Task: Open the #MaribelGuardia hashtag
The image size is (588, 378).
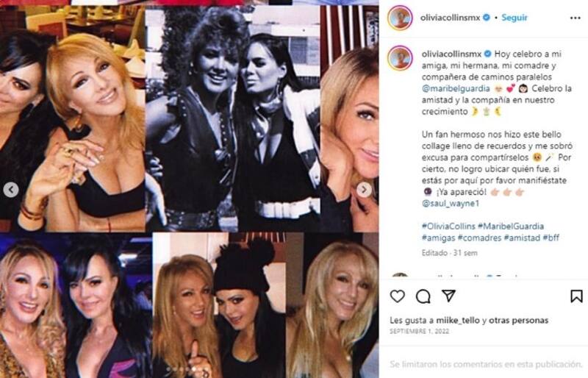Action: [510, 227]
